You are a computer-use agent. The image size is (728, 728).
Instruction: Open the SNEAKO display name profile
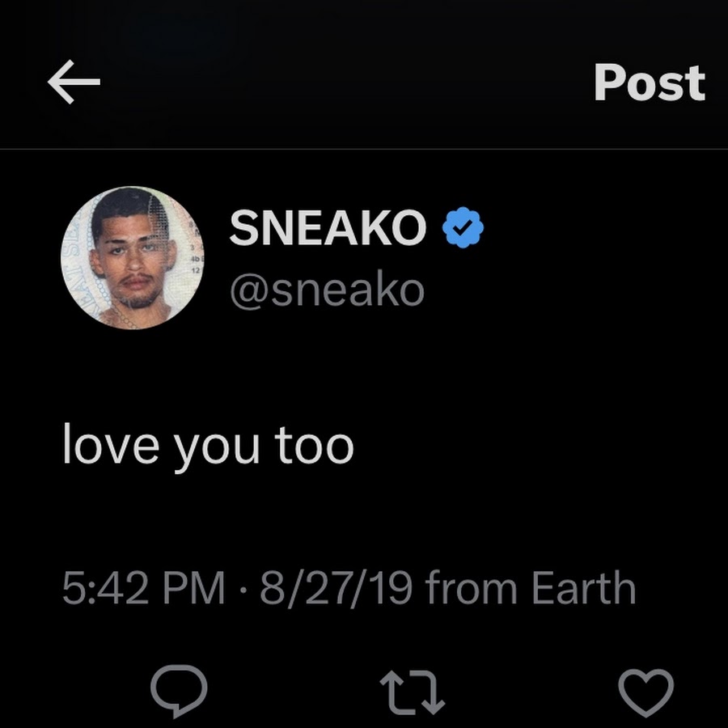click(x=328, y=227)
